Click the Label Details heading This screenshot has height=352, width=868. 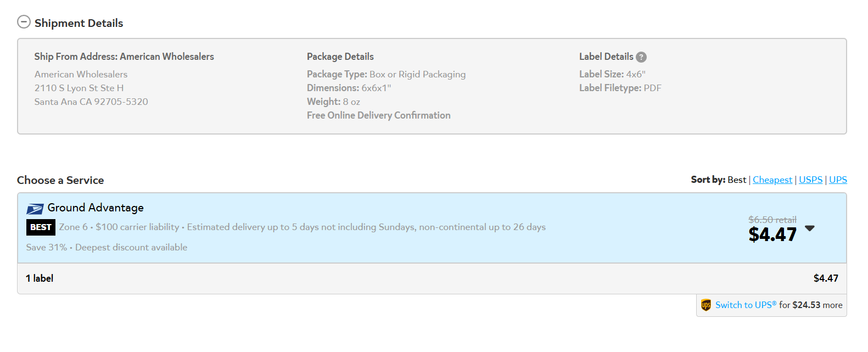point(606,57)
